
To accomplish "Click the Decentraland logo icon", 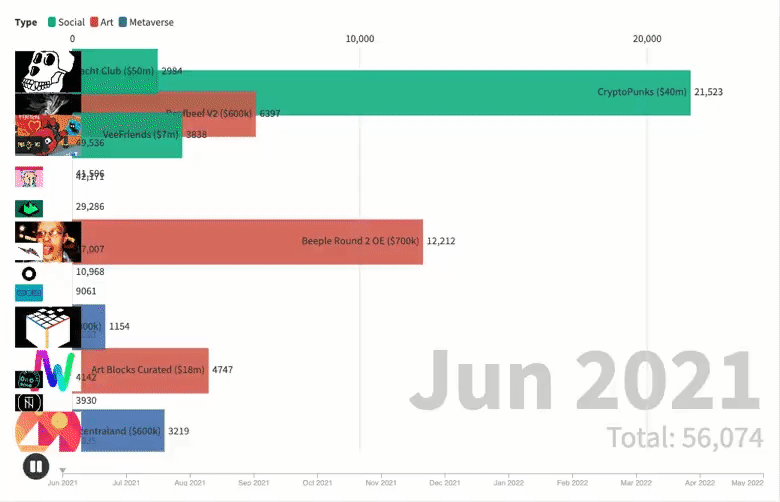I will click(48, 431).
